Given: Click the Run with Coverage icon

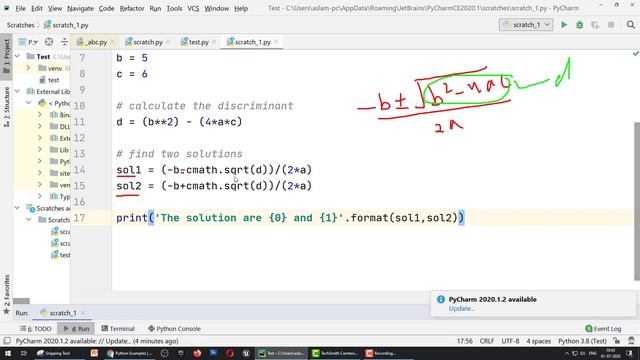Looking at the screenshot, I should click(x=595, y=25).
